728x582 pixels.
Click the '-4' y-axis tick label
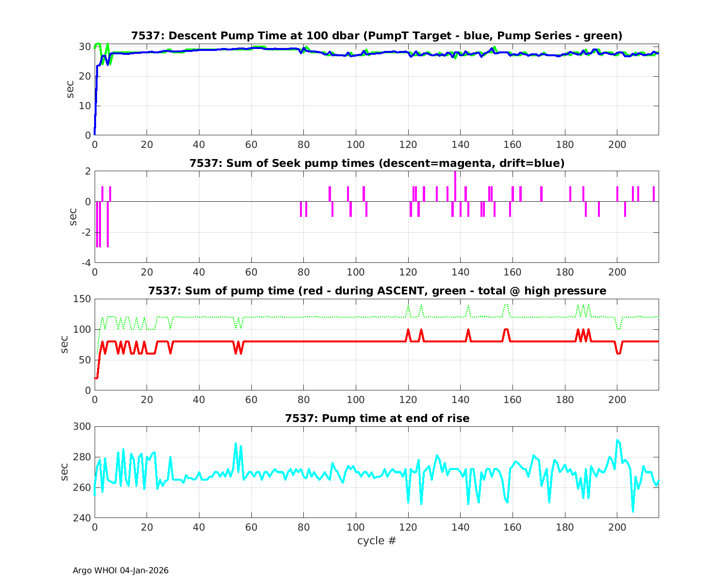[x=85, y=263]
